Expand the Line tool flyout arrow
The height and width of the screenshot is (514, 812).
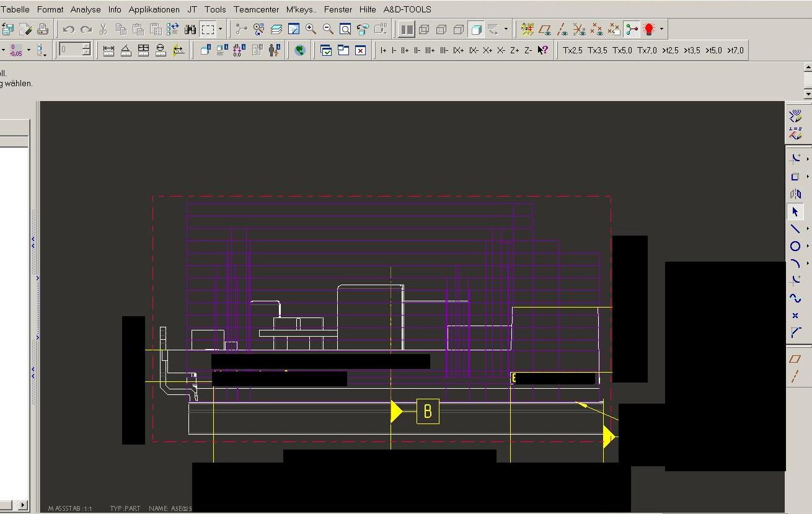click(x=808, y=229)
